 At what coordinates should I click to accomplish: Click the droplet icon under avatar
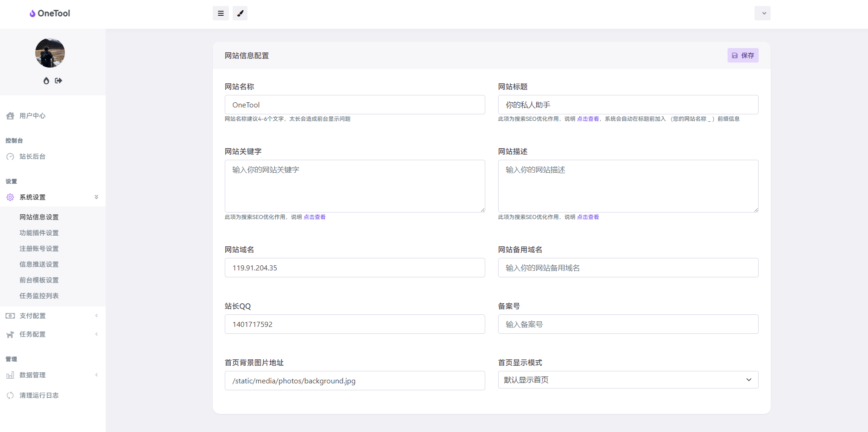click(x=46, y=81)
